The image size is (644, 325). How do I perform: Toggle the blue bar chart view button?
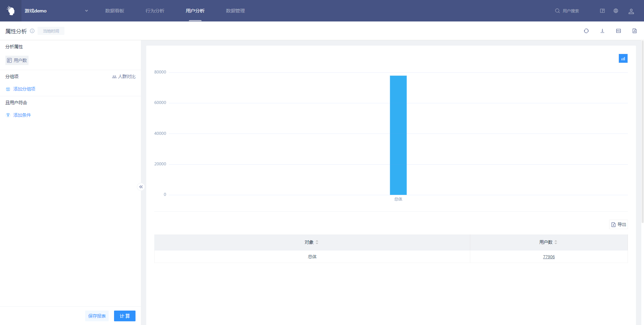pos(623,59)
